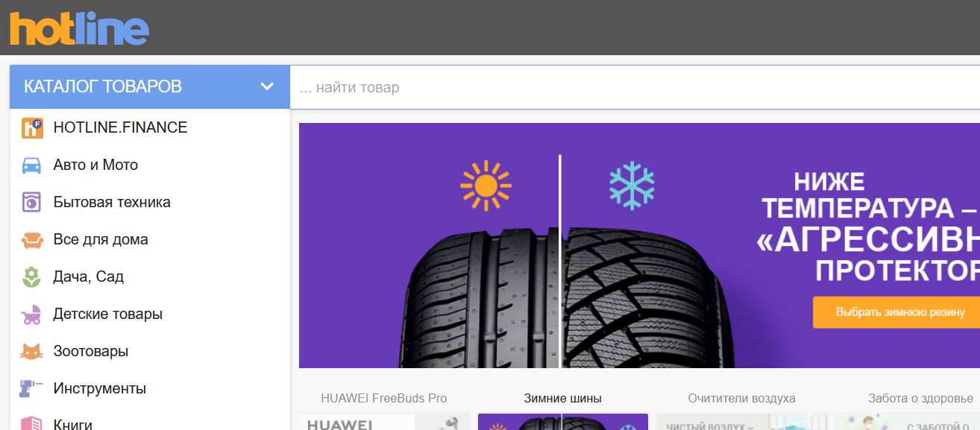Click the cat icon for Зоотовары
This screenshot has height=430, width=980.
(31, 352)
